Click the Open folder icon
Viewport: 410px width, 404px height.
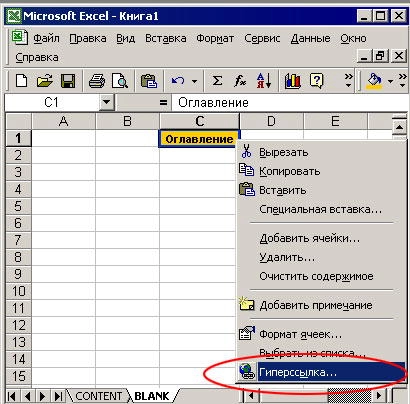pos(45,81)
